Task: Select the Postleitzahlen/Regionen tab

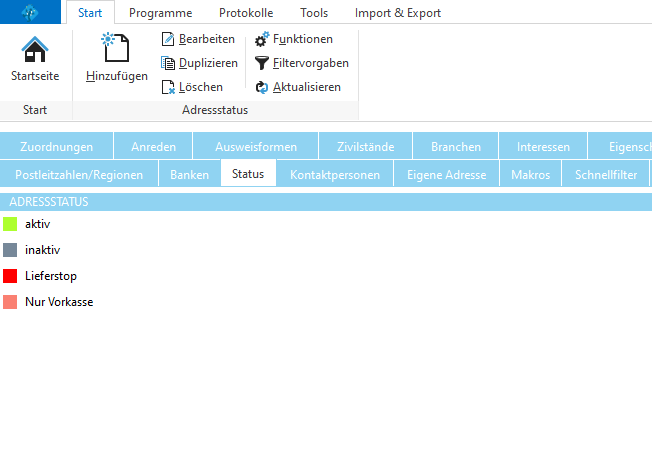Action: click(x=79, y=175)
